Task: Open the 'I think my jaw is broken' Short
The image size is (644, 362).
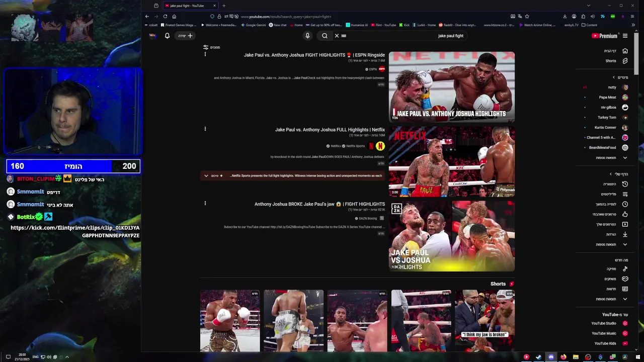Action: [x=485, y=320]
